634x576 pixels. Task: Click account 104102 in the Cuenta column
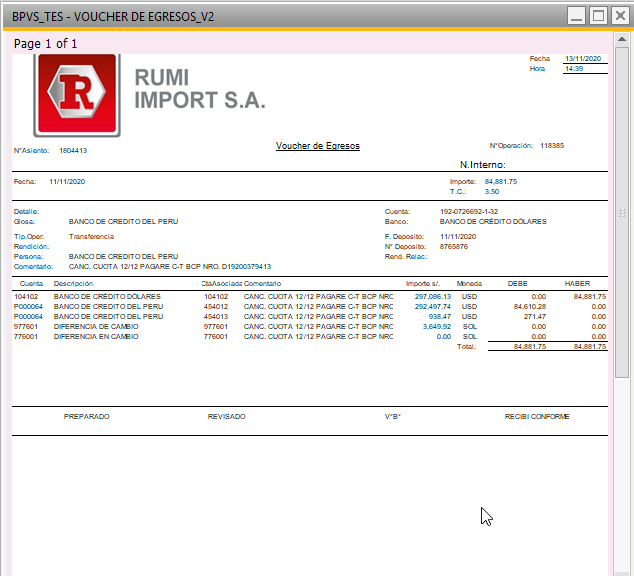[26, 297]
